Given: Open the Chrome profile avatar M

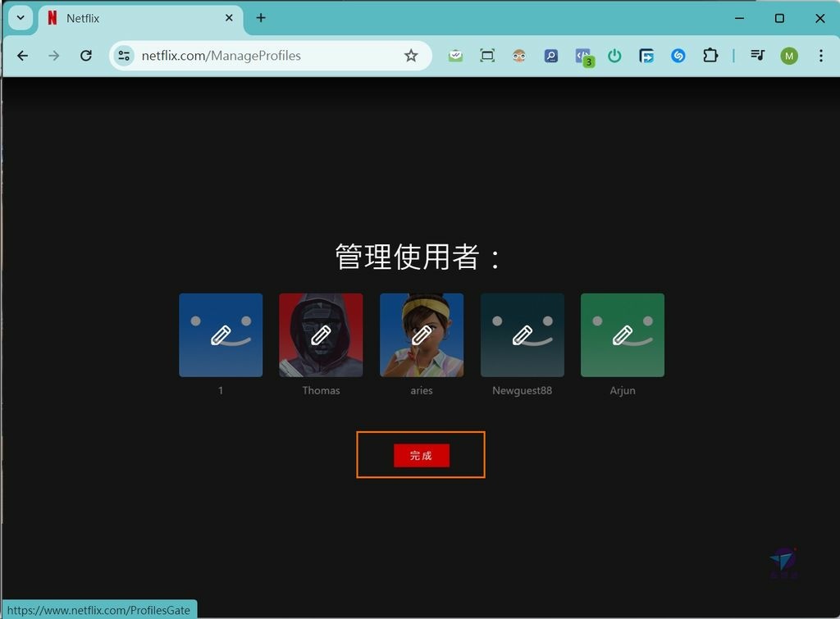Looking at the screenshot, I should pyautogui.click(x=789, y=56).
